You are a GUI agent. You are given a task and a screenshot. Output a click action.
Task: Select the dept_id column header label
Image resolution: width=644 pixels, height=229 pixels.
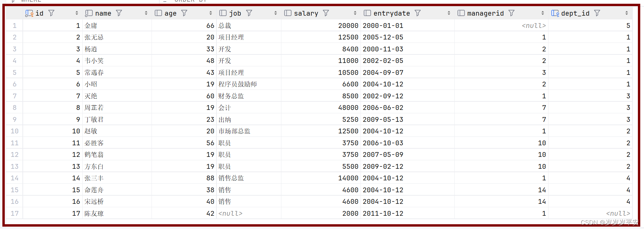point(575,13)
